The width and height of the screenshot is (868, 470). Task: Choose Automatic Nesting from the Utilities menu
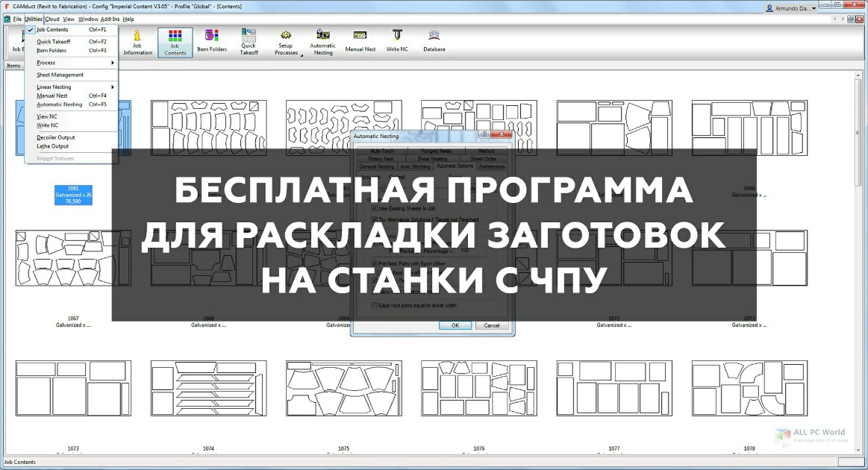72,104
